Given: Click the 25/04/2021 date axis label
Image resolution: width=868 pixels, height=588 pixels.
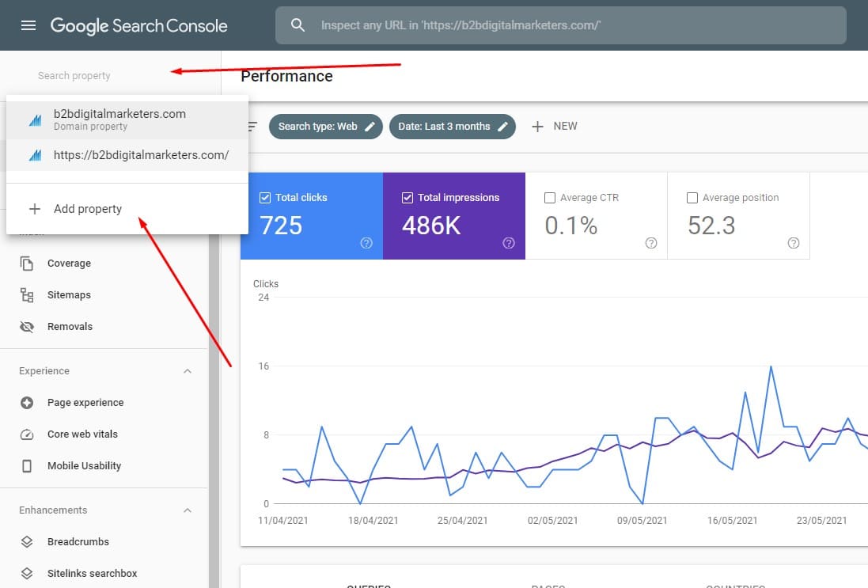Looking at the screenshot, I should (x=463, y=521).
